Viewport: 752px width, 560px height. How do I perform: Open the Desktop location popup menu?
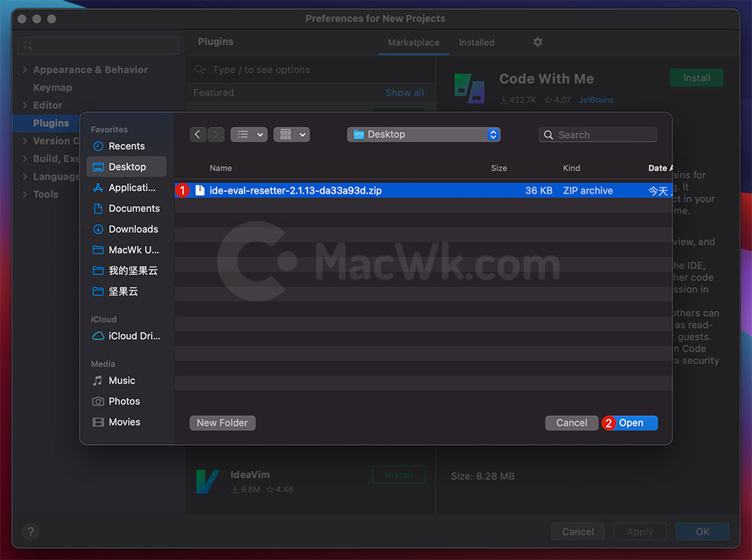coord(423,135)
